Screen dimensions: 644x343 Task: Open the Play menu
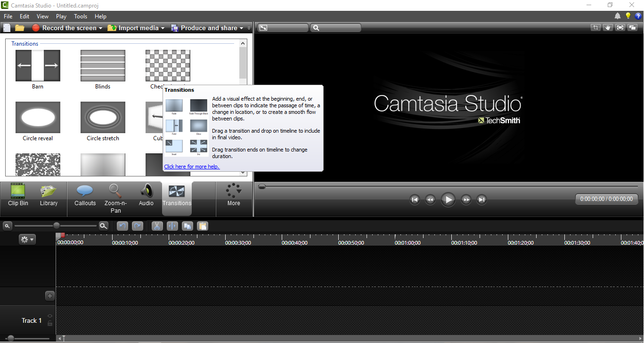click(61, 16)
